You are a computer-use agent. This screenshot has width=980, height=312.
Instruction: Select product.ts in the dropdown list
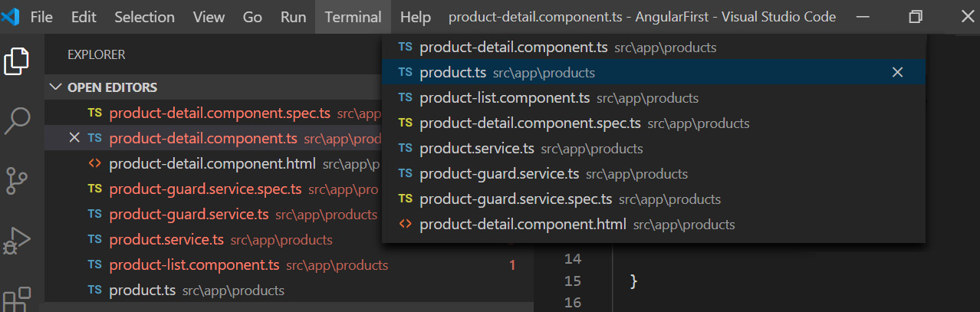click(x=653, y=73)
